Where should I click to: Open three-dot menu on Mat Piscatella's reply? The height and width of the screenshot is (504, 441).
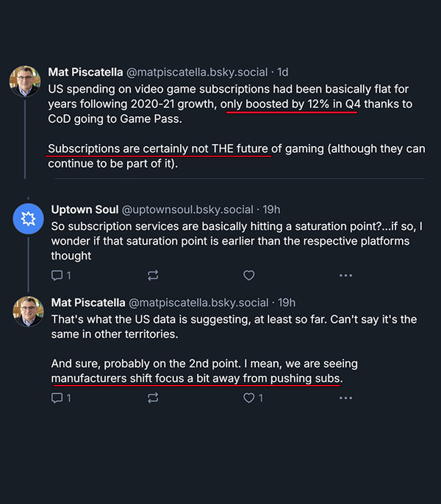click(345, 398)
